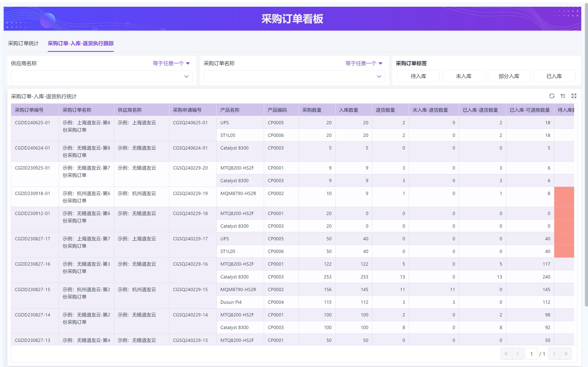Click the sort settings icon above the table
This screenshot has width=588, height=367.
point(563,96)
